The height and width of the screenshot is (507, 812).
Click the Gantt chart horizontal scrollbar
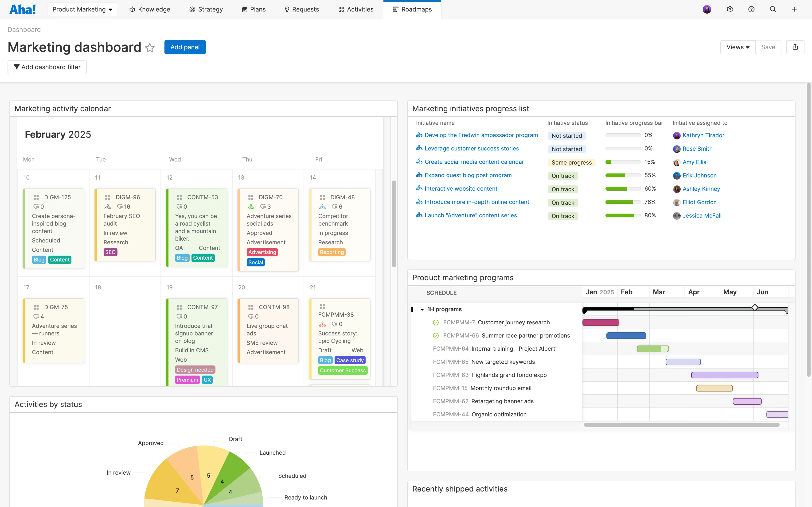click(x=681, y=425)
